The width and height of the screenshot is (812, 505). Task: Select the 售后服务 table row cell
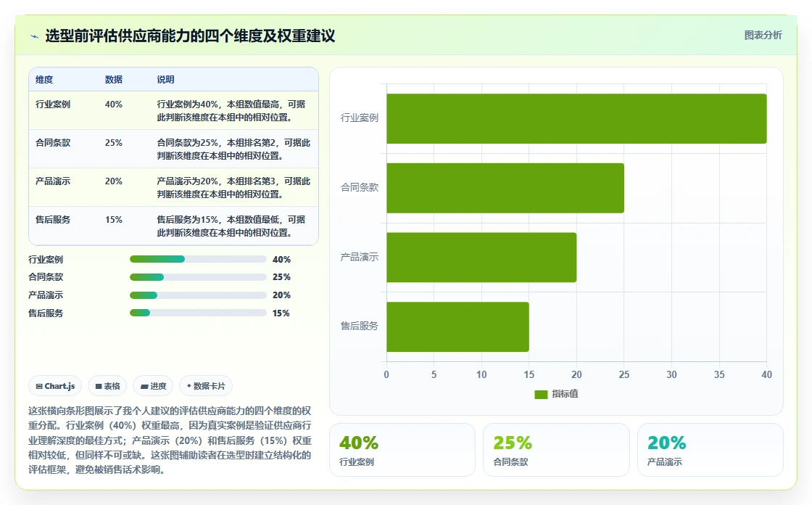53,219
